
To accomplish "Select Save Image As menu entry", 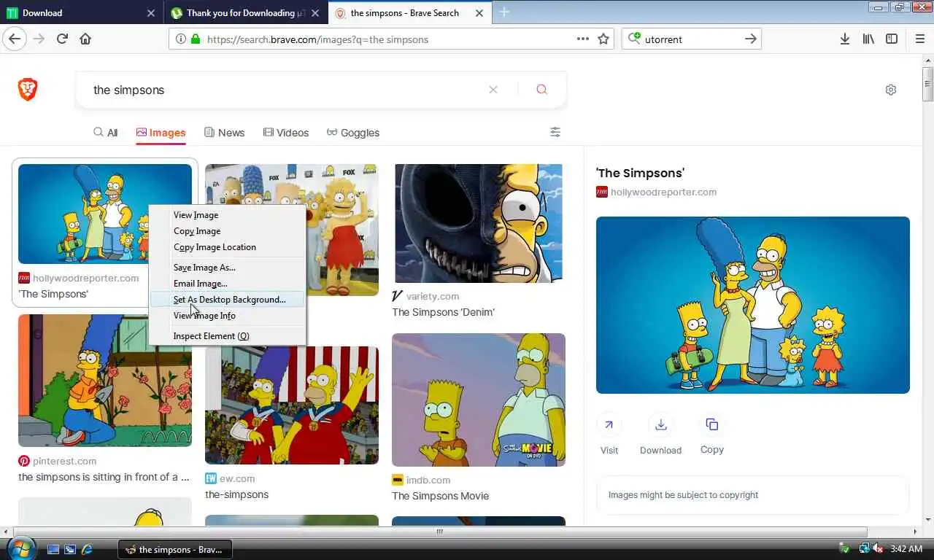I will click(226, 268).
